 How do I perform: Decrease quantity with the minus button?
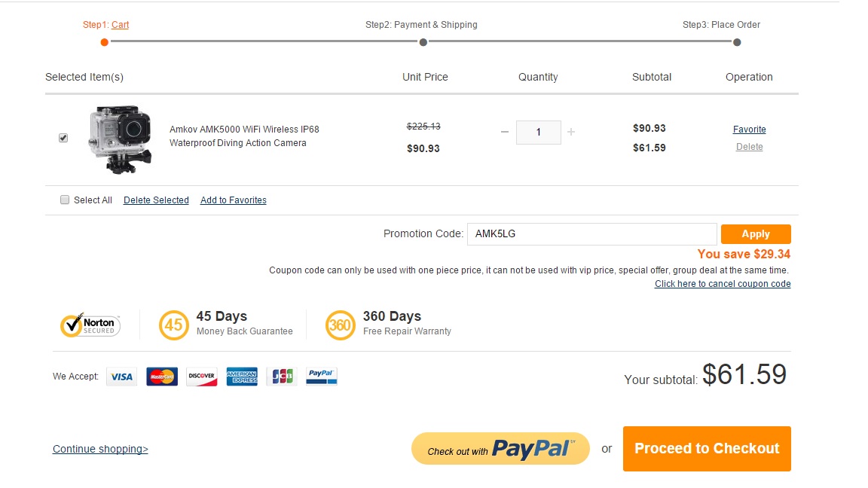tap(504, 132)
